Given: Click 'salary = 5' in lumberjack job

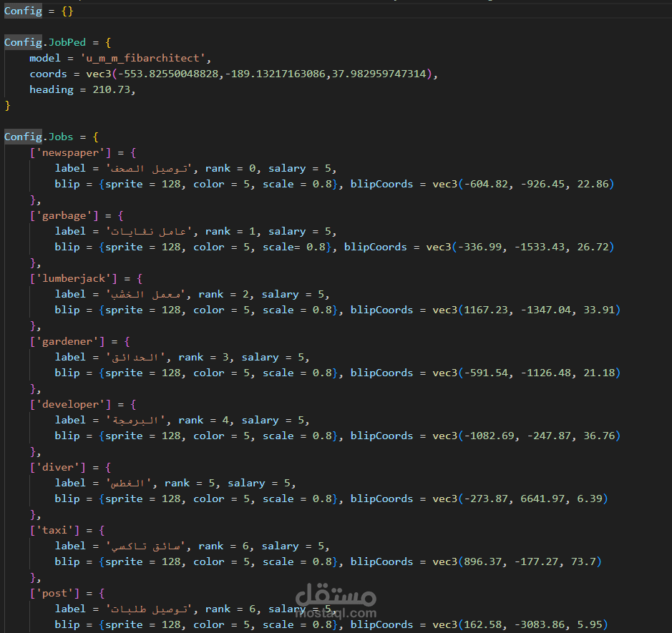Looking at the screenshot, I should 293,295.
